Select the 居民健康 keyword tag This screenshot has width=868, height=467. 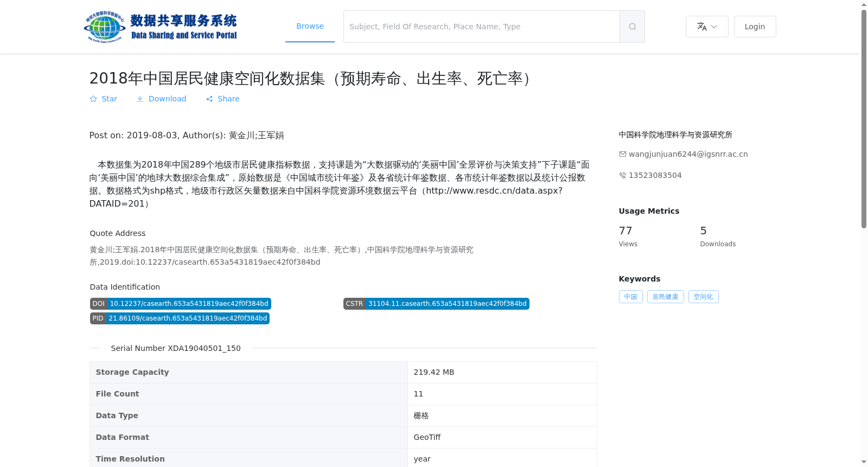coord(665,297)
